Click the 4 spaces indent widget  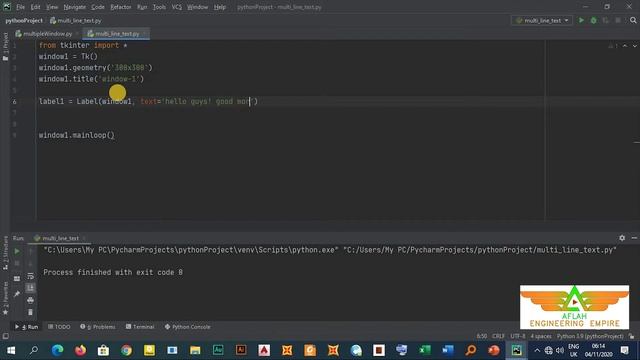click(541, 336)
